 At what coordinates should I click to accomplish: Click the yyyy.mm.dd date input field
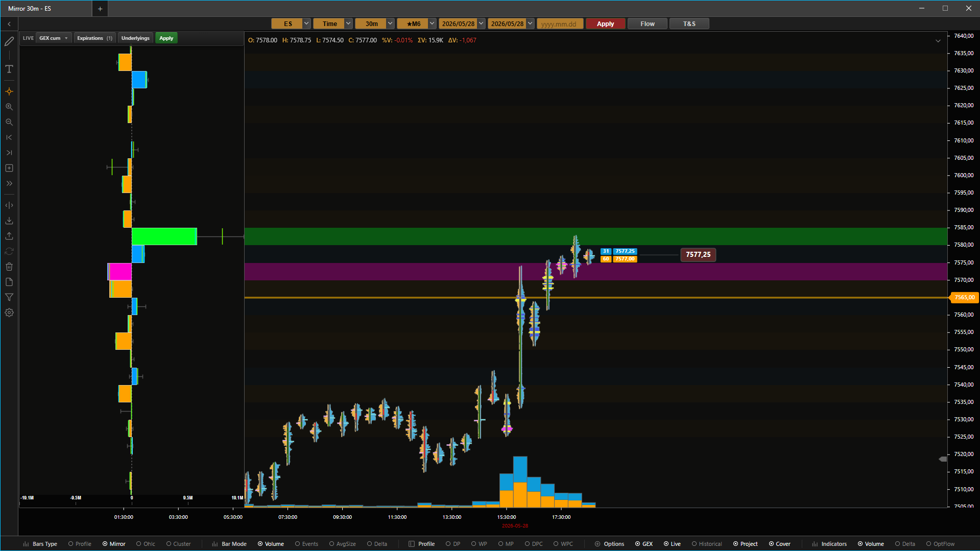click(560, 23)
